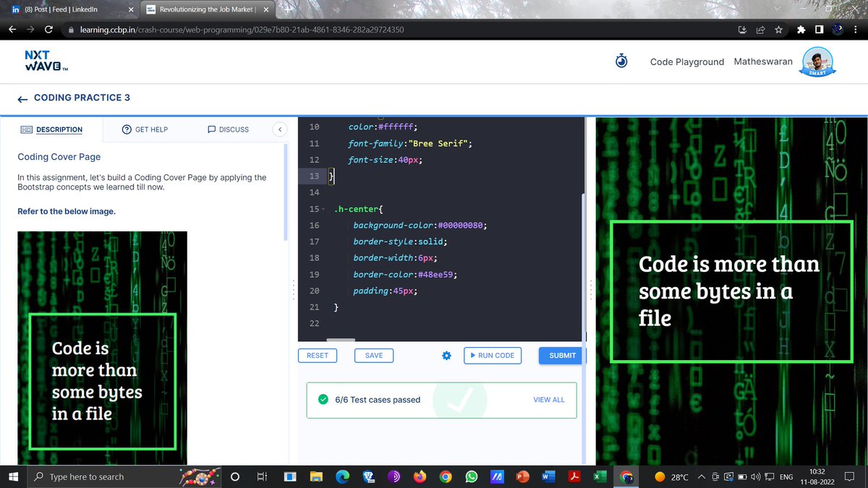Open File Explorer from taskbar
The image size is (868, 488).
316,477
